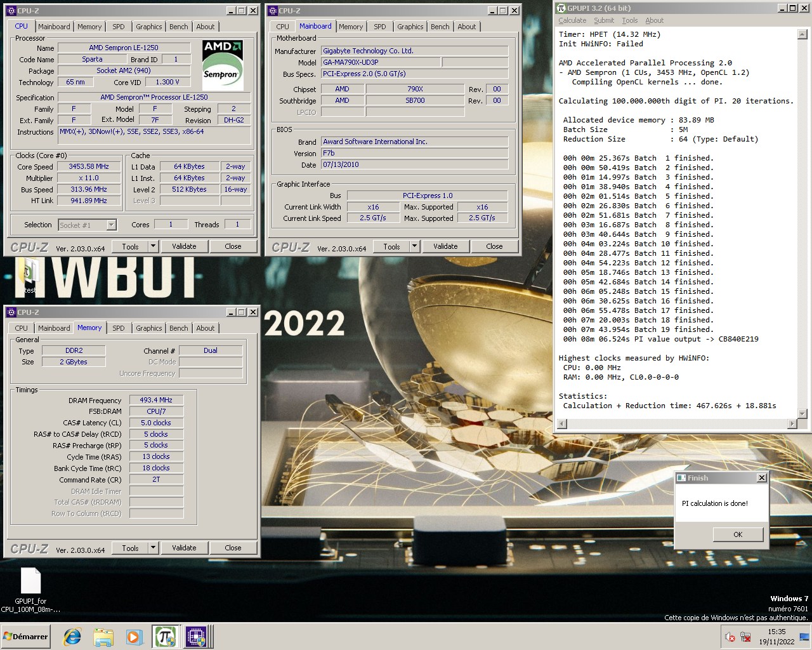The width and height of the screenshot is (812, 650).
Task: Open GPUPI Submit menu
Action: click(x=604, y=20)
